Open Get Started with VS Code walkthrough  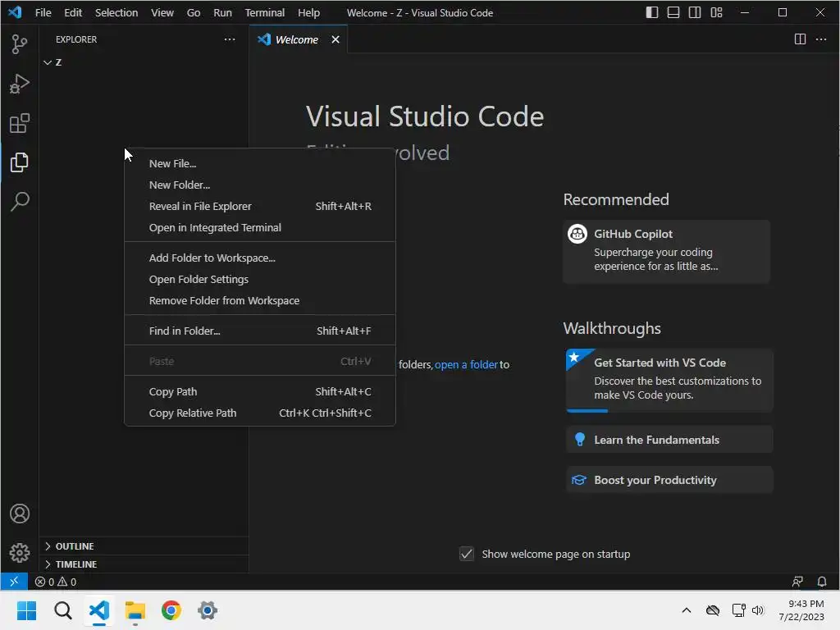(x=669, y=380)
